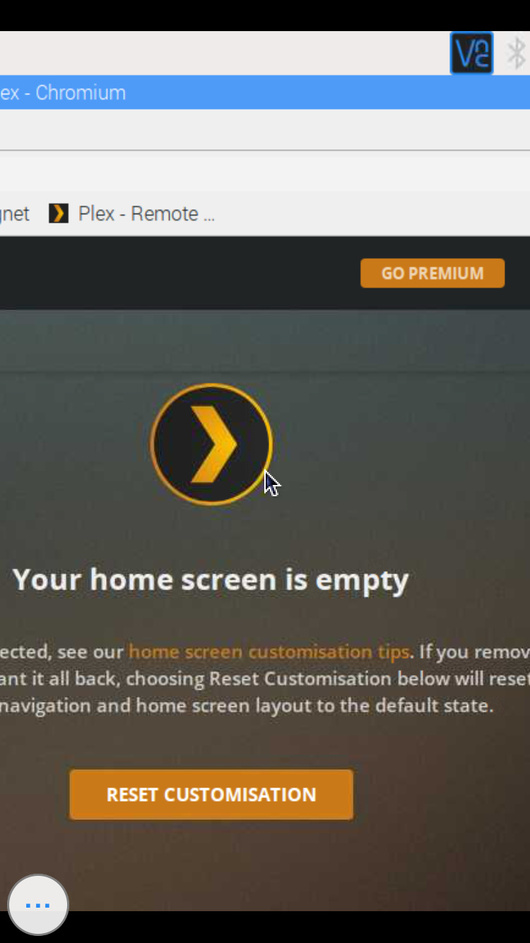Focus the Chromium address bar row
This screenshot has height=943, width=530.
pos(265,171)
